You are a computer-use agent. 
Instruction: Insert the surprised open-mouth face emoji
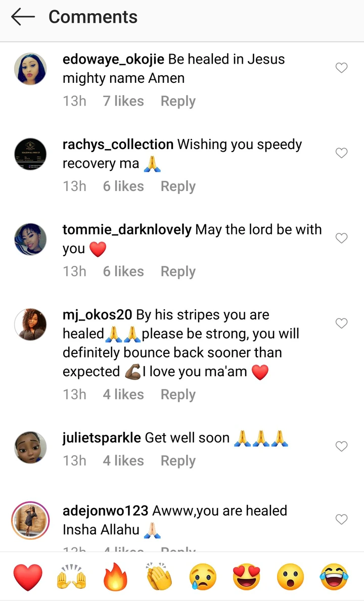pyautogui.click(x=290, y=577)
